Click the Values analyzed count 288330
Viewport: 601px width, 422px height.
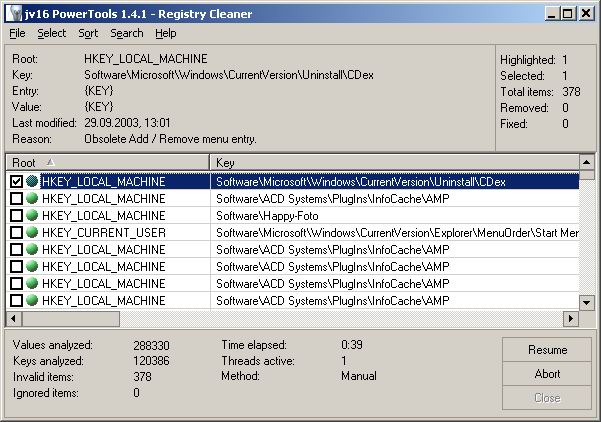tap(151, 345)
